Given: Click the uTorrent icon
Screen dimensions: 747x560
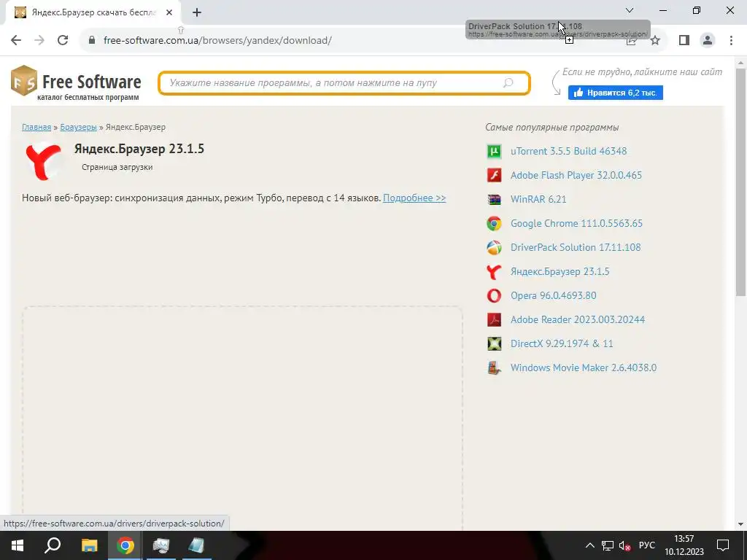Looking at the screenshot, I should (494, 152).
